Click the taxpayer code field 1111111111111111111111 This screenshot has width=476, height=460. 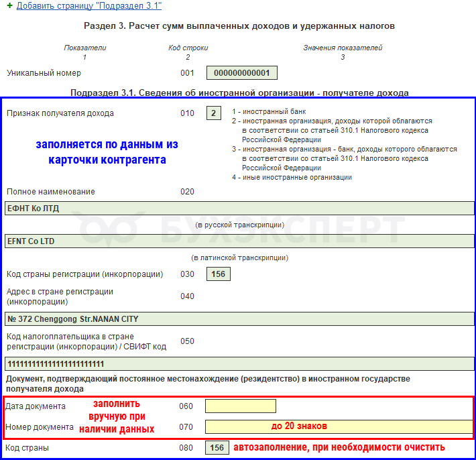coord(239,363)
